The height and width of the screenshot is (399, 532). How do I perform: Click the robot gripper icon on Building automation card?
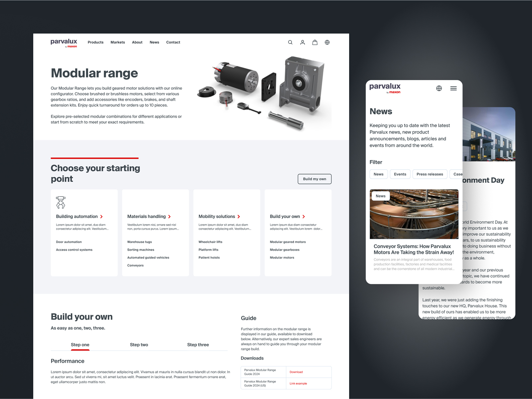61,202
